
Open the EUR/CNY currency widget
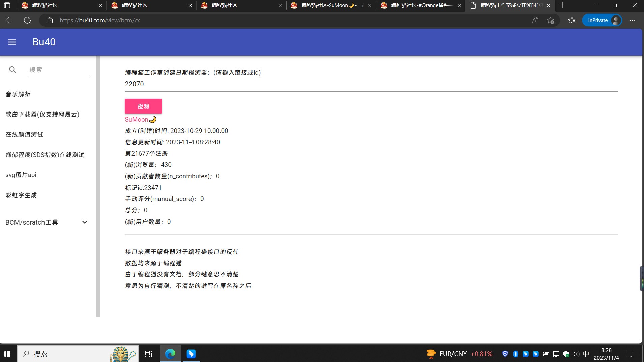(x=459, y=354)
